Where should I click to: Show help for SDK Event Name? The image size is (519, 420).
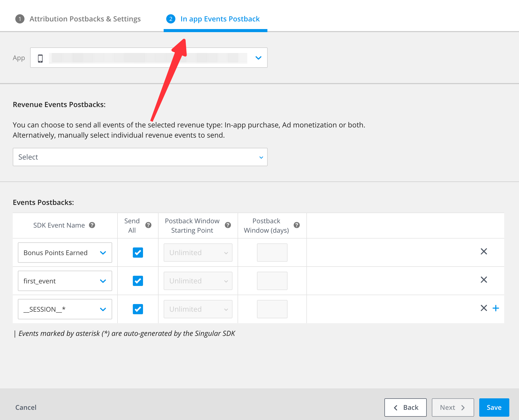tap(92, 225)
